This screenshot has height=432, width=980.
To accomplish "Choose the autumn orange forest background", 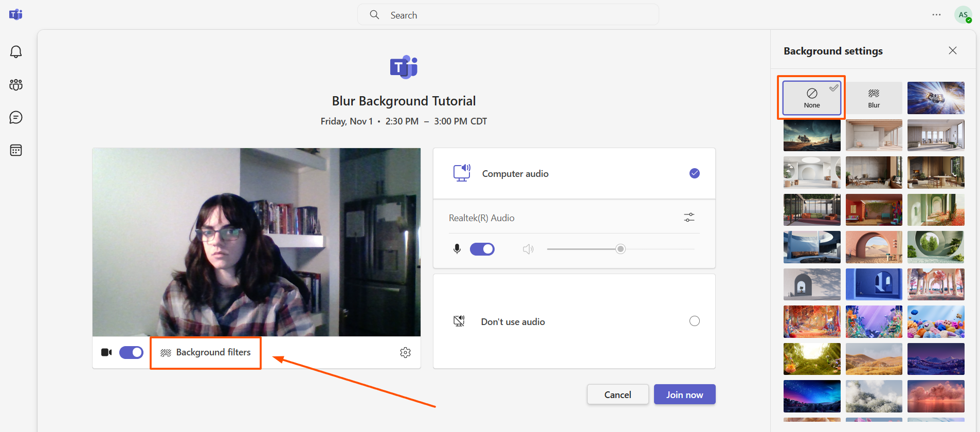I will (812, 321).
